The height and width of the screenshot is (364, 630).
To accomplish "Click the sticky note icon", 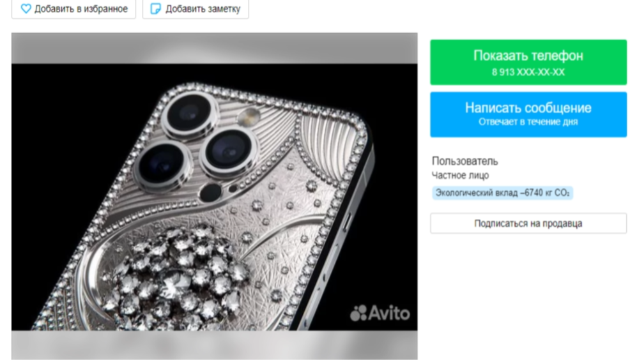I will coord(155,9).
